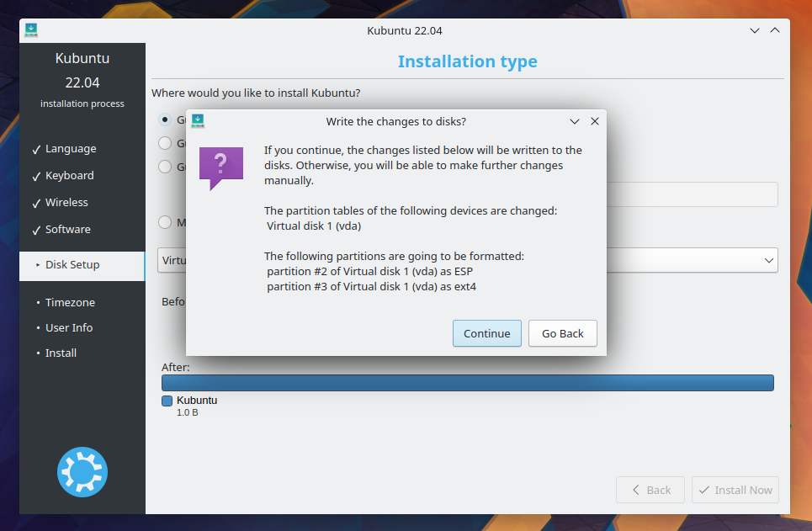Click the empty input field behind the dialog
This screenshot has width=812, height=531.
tap(692, 194)
